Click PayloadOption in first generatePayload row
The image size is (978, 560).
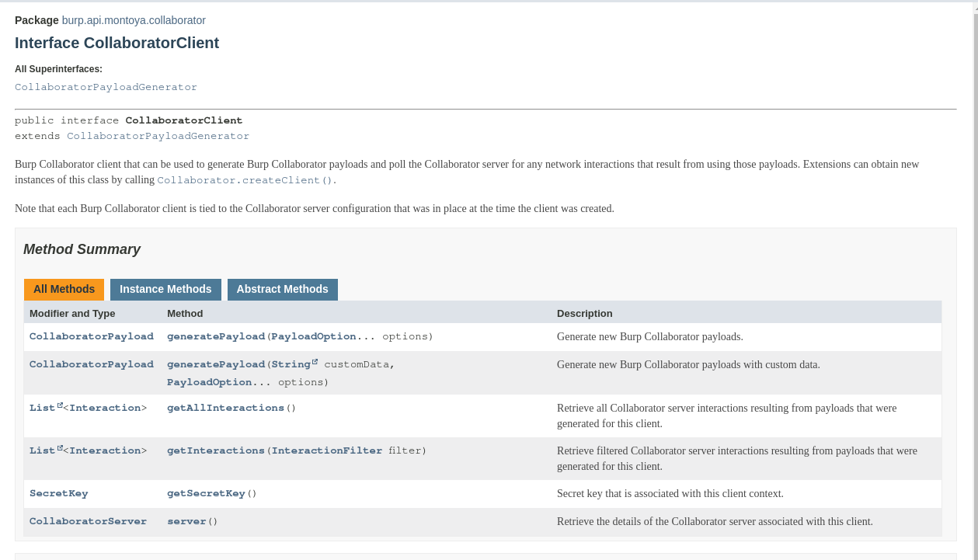click(x=313, y=336)
